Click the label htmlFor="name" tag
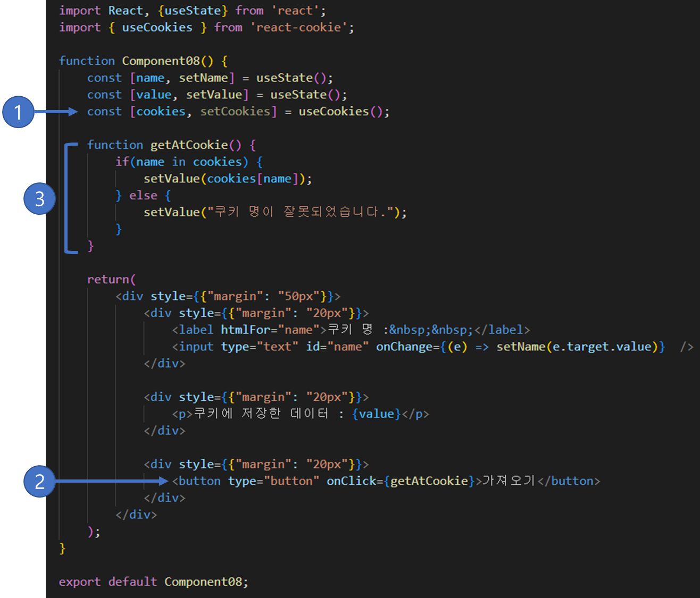 249,330
